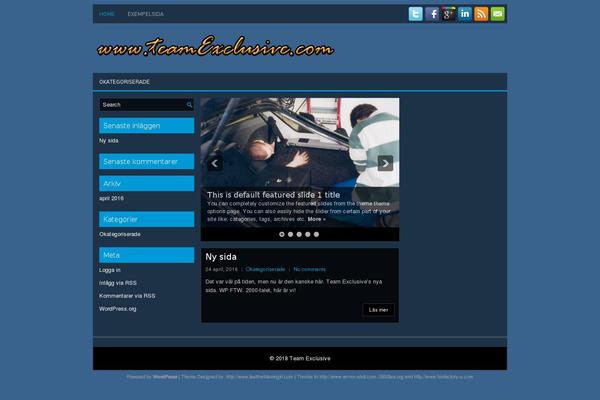Screen dimensions: 600x400
Task: Open the WordPress.org meta link
Action: tap(117, 309)
